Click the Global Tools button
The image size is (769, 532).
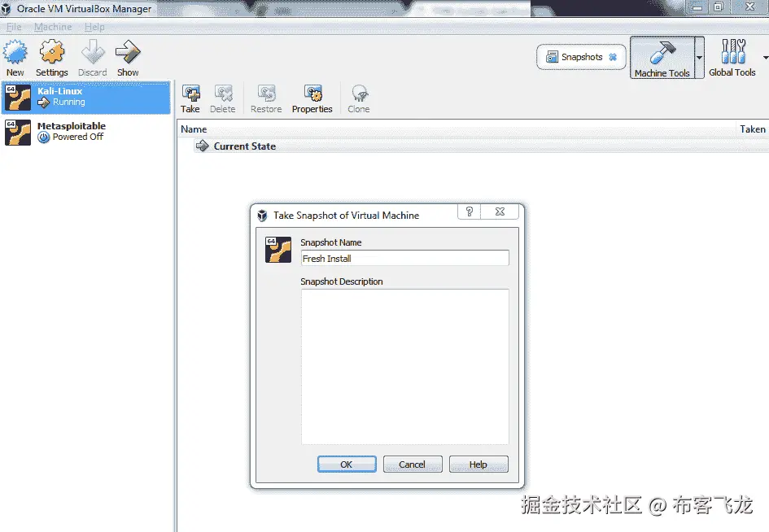tap(732, 58)
